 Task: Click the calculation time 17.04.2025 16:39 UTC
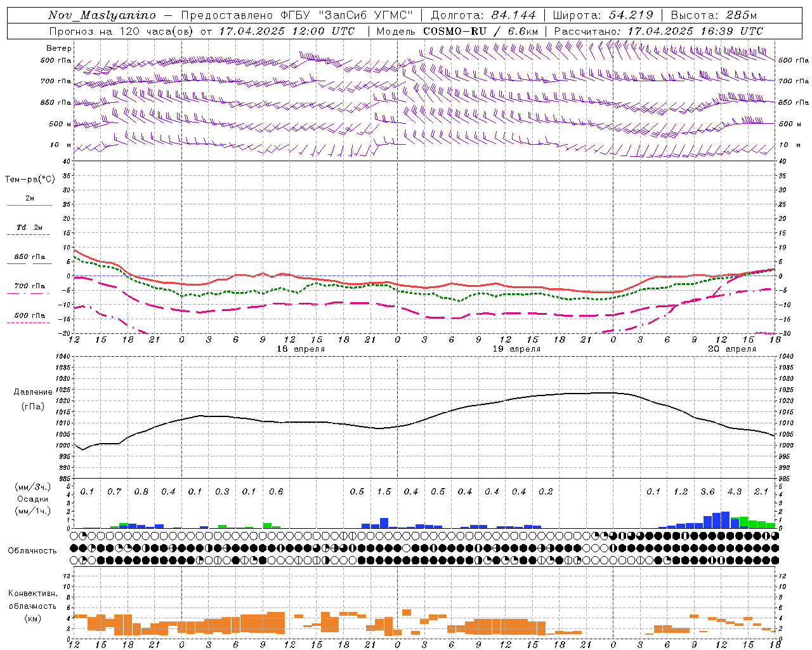click(x=695, y=31)
